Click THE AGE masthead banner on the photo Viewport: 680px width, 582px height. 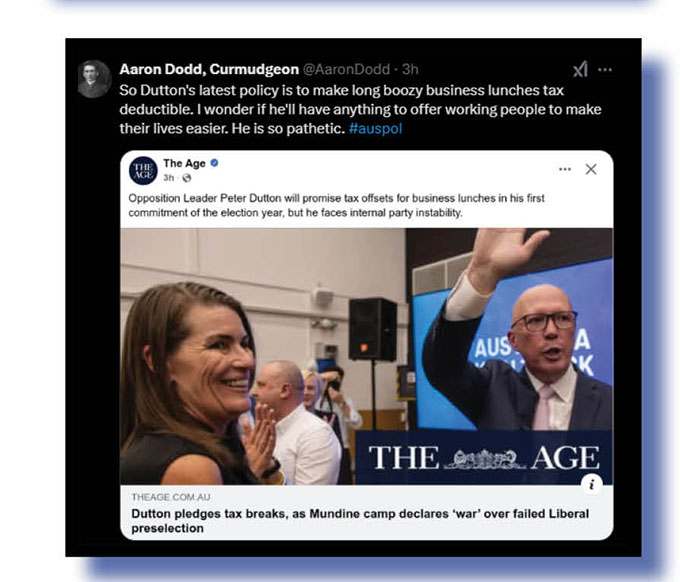coord(484,458)
